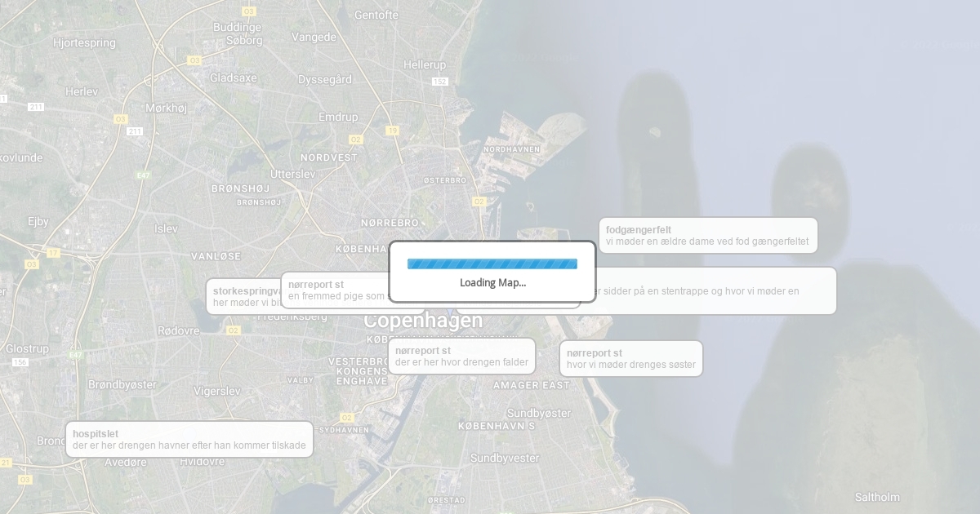Screen dimensions: 980x514
Task: Click the Nordhavnen harbor label
Action: point(511,149)
